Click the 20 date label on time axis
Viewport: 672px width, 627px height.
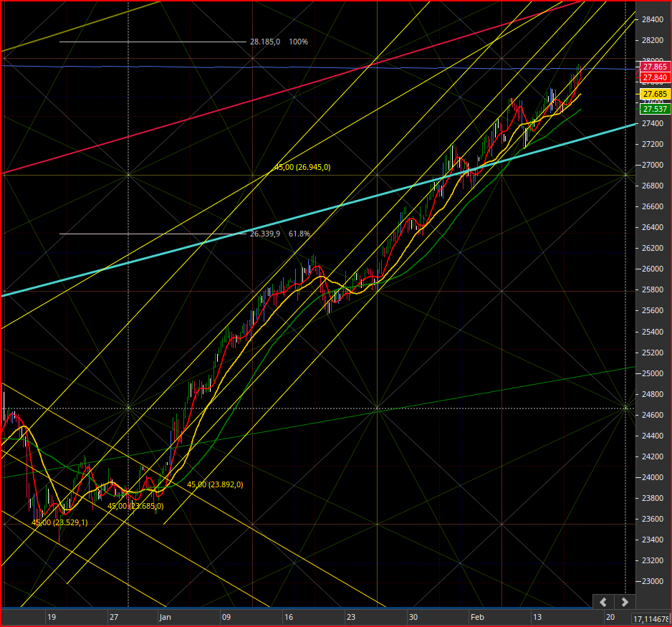click(610, 617)
